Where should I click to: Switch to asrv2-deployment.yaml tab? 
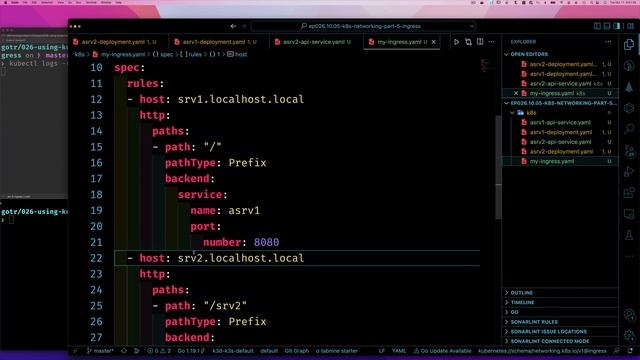pos(118,42)
